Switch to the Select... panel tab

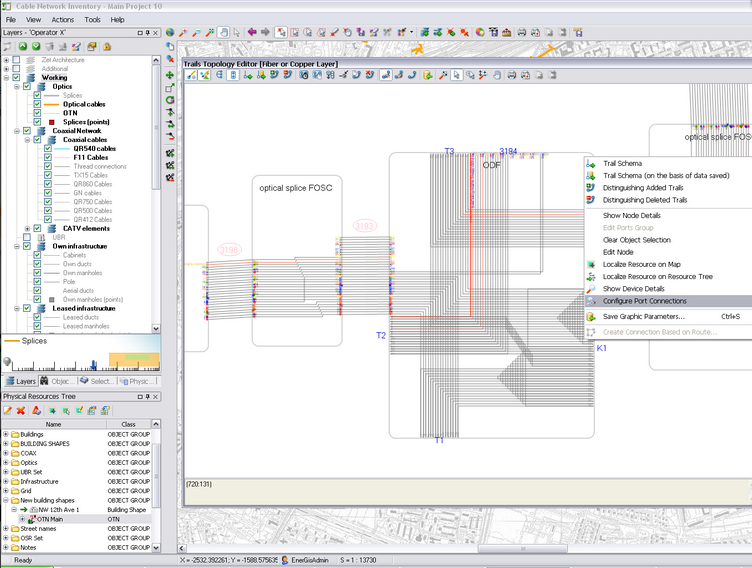point(96,381)
